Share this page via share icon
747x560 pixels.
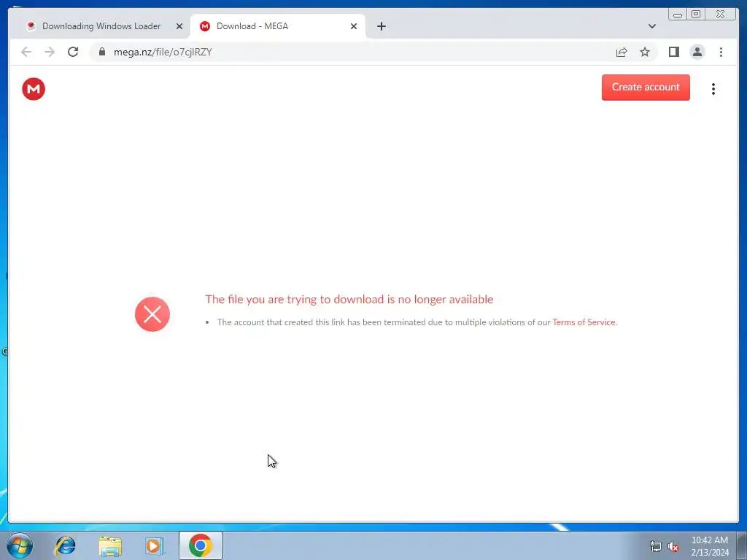tap(622, 52)
